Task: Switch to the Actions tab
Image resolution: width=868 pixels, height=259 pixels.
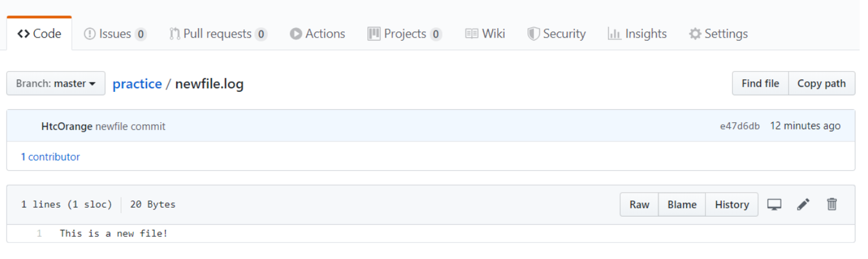Action: 318,34
